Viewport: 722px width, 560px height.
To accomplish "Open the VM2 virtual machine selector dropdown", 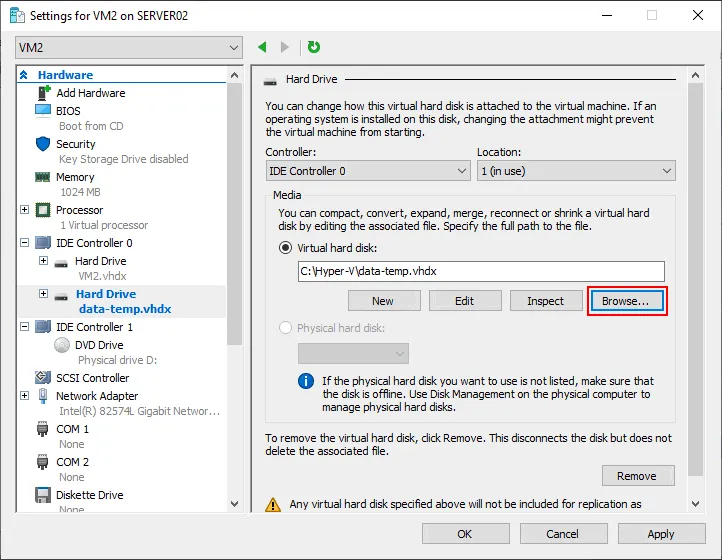I will (129, 47).
